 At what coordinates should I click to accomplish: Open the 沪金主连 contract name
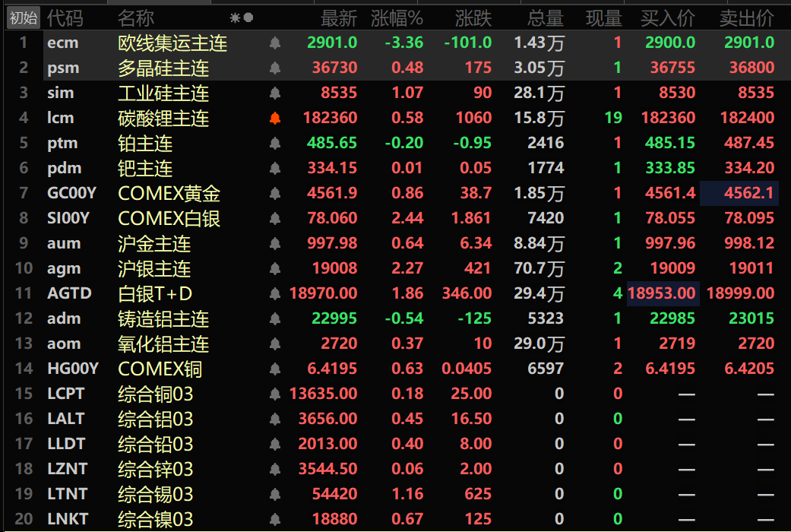click(154, 244)
